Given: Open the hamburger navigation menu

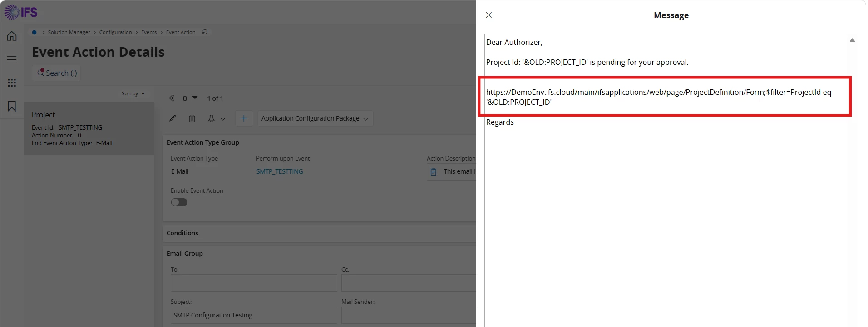Looking at the screenshot, I should click(12, 59).
